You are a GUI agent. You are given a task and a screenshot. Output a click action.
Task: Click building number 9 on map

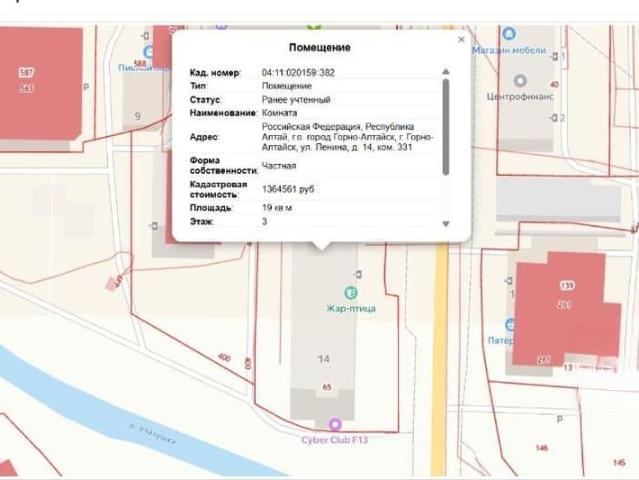(x=137, y=116)
